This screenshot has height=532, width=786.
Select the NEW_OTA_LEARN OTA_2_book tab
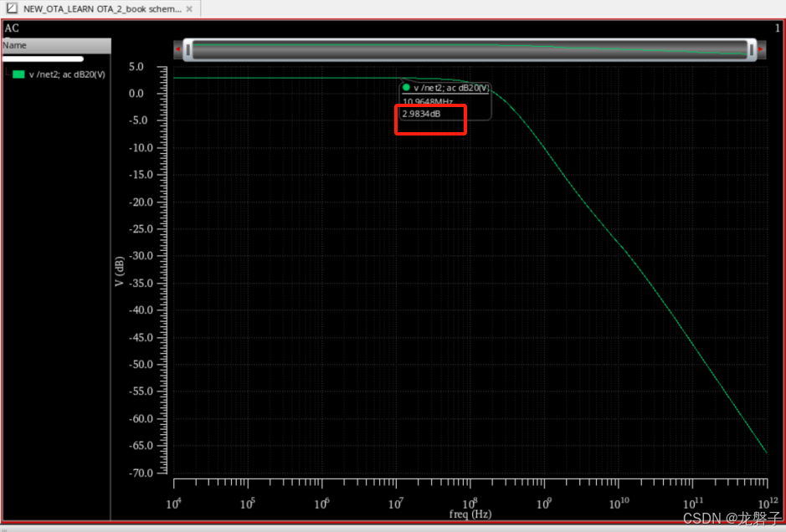[x=100, y=8]
